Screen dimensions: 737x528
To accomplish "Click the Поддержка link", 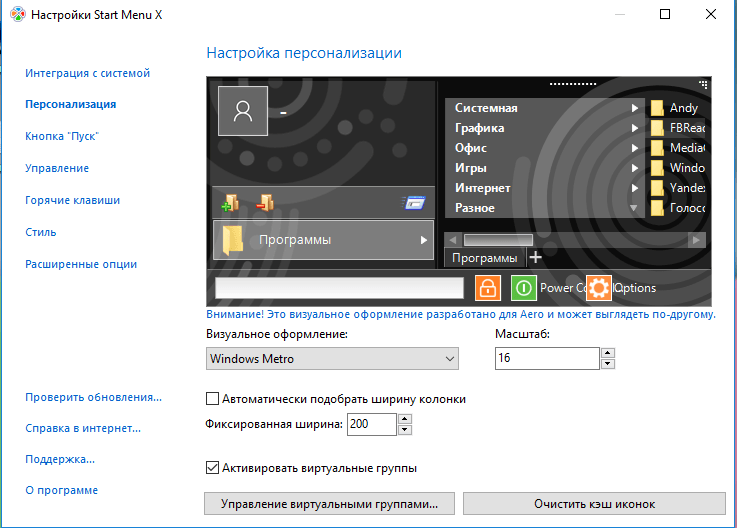I will point(60,459).
